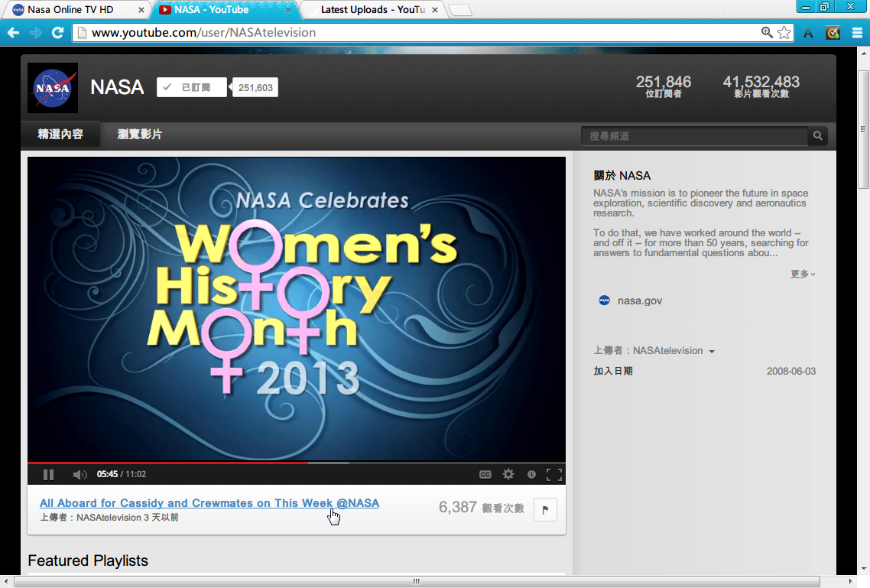Screen dimensions: 870x588
Task: Click the address bar URL
Action: pos(203,33)
